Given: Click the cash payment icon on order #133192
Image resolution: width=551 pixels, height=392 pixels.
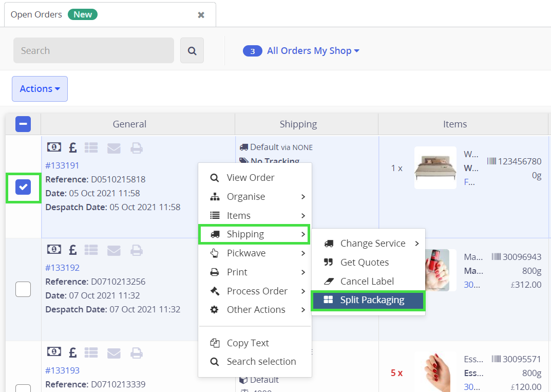Looking at the screenshot, I should [x=54, y=250].
